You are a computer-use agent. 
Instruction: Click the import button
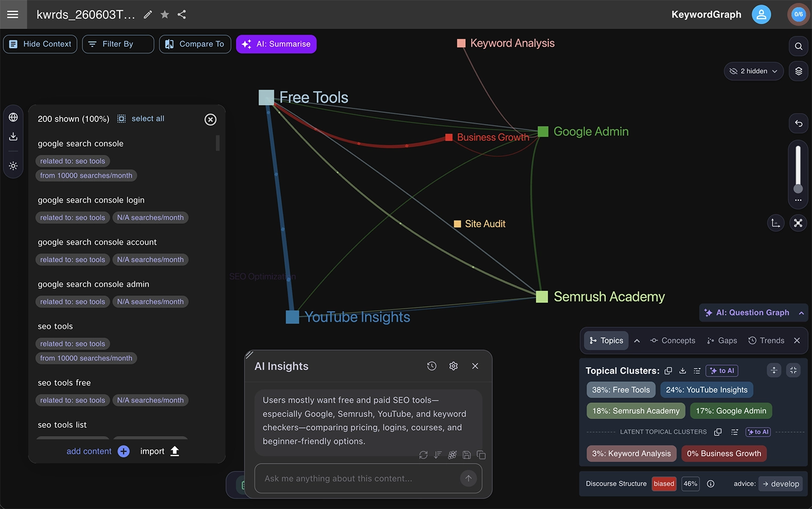pyautogui.click(x=160, y=451)
